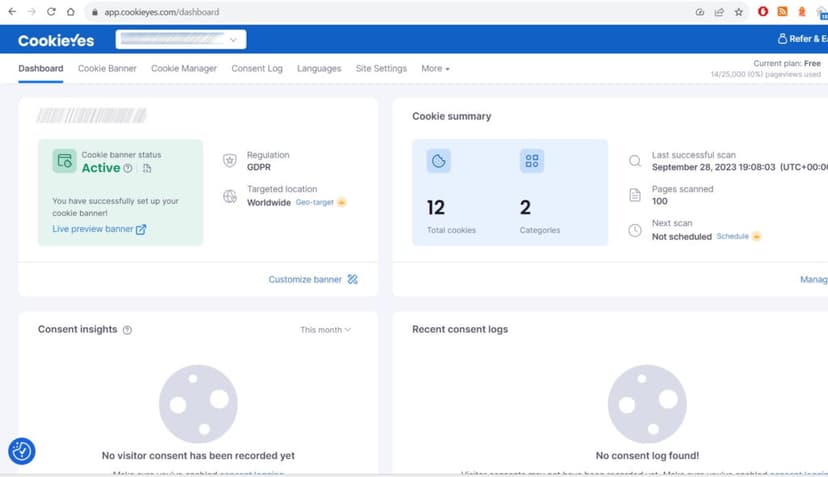The width and height of the screenshot is (828, 477).
Task: Click the Recent consent logs cookie illustration
Action: 647,404
